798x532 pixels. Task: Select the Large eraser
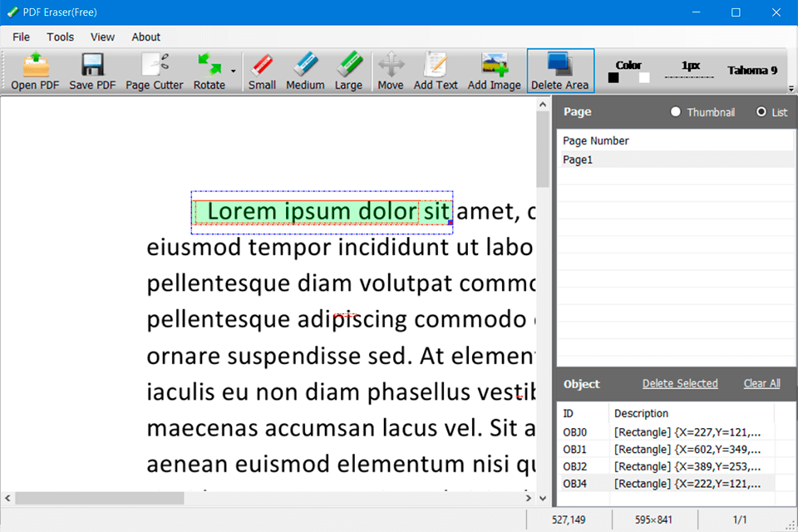(348, 71)
